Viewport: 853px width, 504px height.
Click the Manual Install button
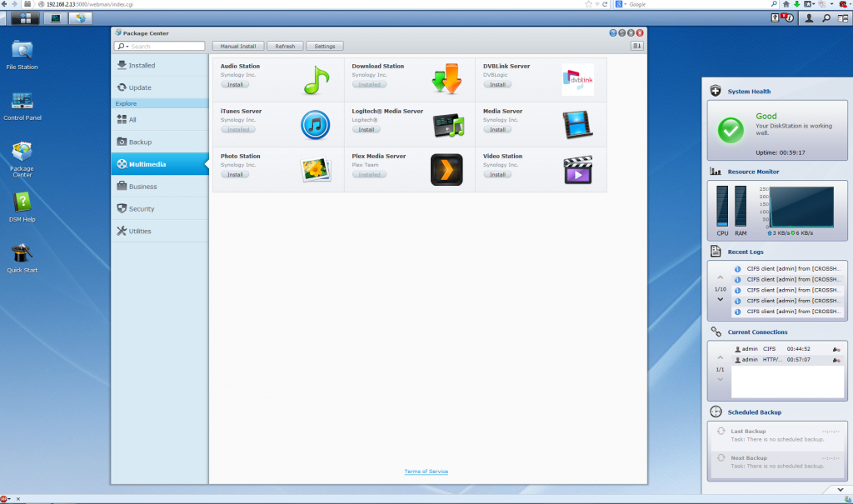238,47
